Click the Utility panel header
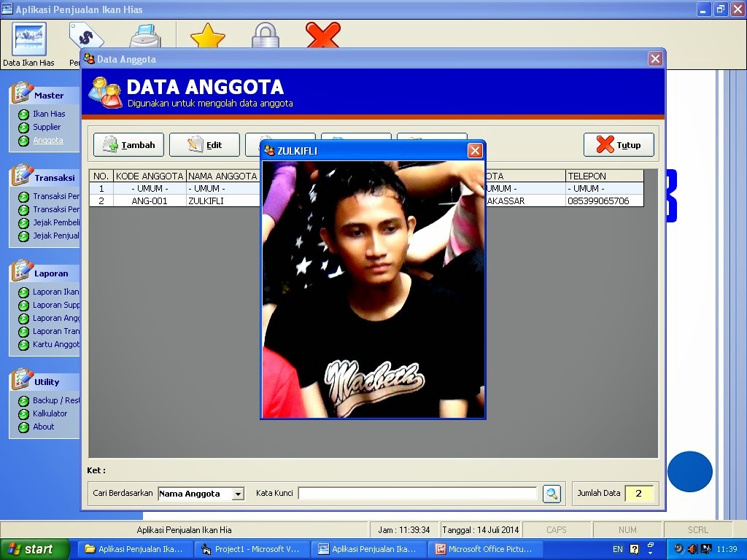The width and height of the screenshot is (747, 560). coord(44,381)
